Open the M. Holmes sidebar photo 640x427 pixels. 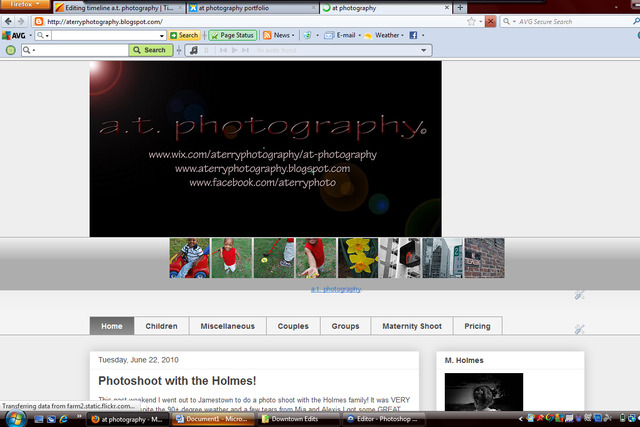(484, 392)
